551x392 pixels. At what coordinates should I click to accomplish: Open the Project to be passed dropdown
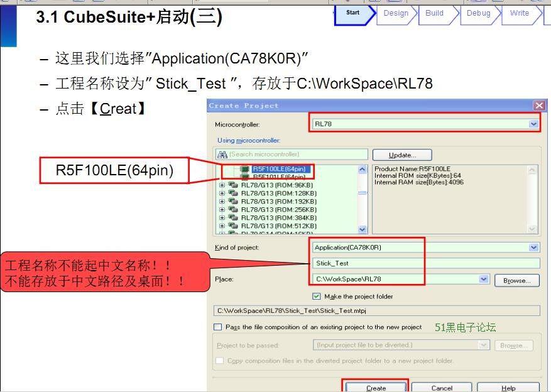tap(484, 345)
